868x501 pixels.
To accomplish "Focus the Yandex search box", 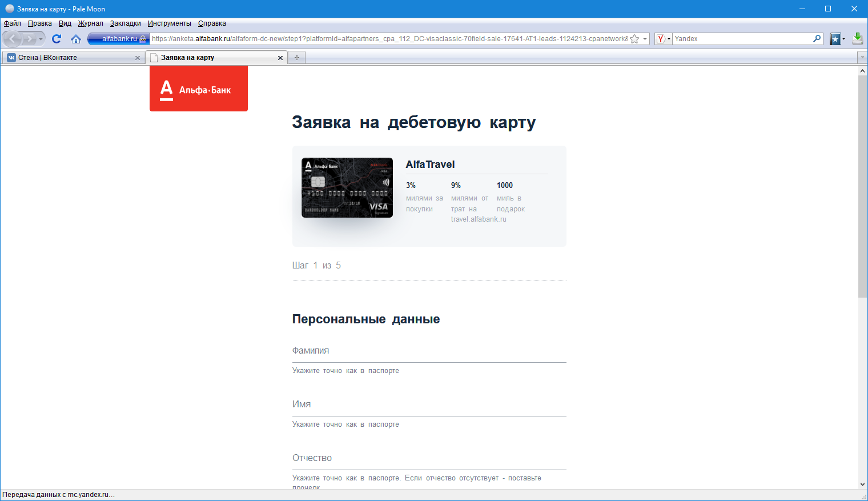I will click(x=742, y=39).
